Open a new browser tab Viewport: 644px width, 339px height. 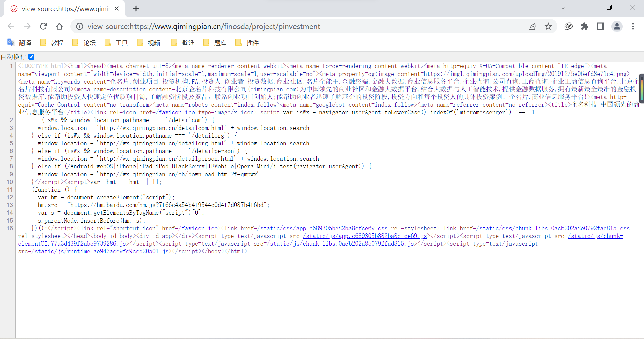click(x=136, y=9)
